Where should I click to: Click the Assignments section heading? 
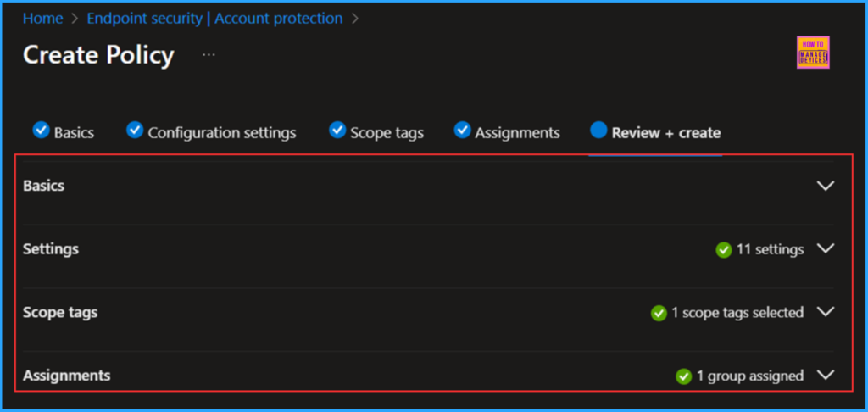coord(66,376)
